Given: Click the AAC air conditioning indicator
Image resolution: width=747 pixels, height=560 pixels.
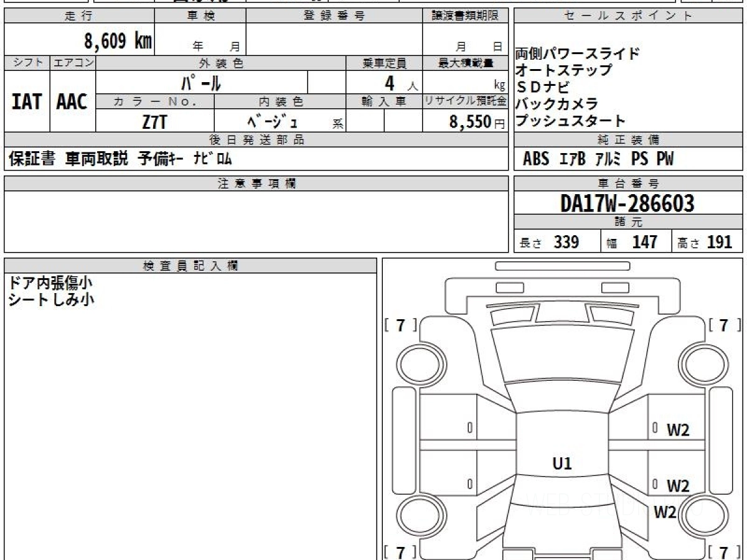Looking at the screenshot, I should [x=70, y=103].
